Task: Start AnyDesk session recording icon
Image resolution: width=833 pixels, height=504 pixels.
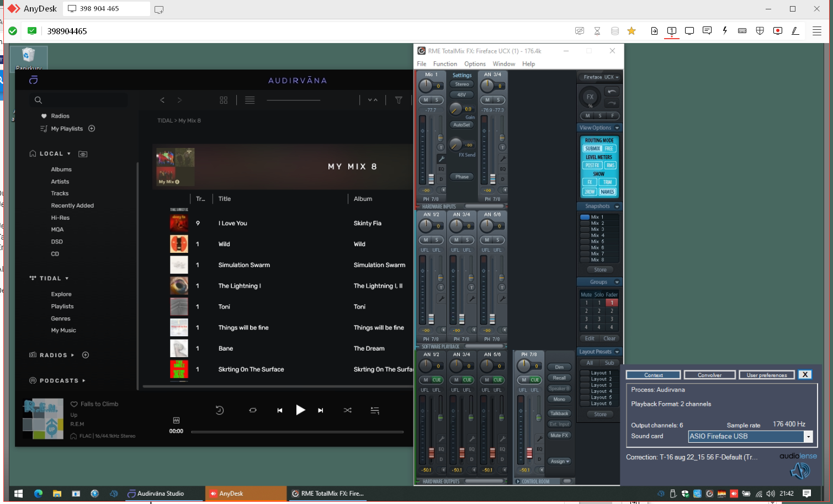Action: point(778,31)
